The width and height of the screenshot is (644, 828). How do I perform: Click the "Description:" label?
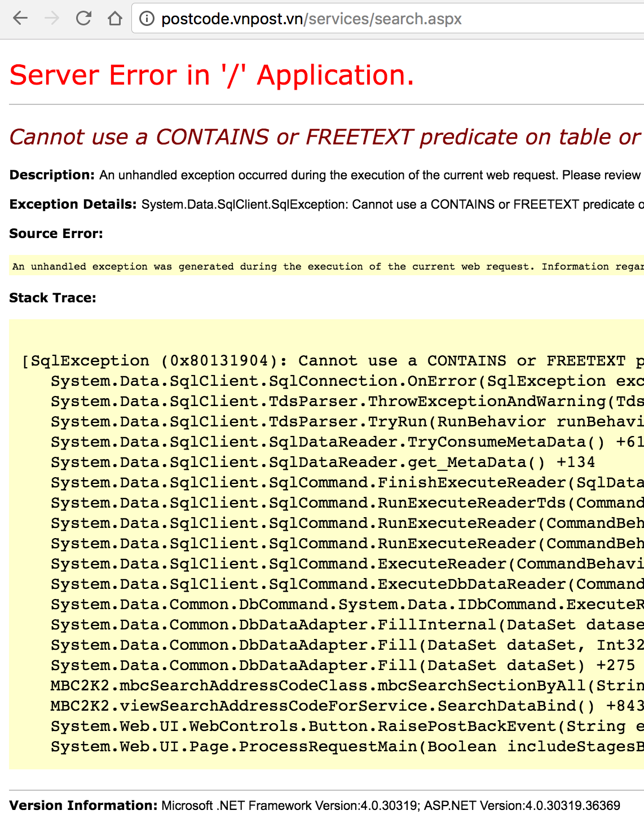[52, 175]
